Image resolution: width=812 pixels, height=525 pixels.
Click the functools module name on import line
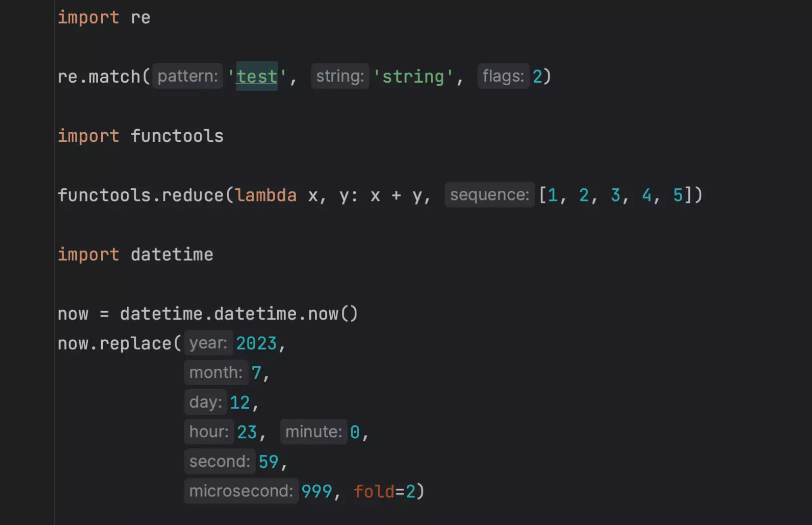pos(177,136)
